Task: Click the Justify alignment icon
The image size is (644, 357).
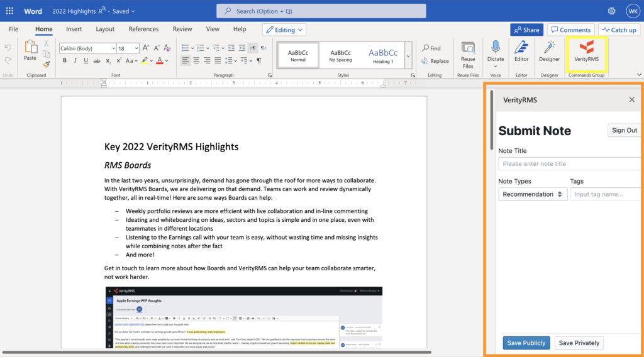Action: pos(218,61)
